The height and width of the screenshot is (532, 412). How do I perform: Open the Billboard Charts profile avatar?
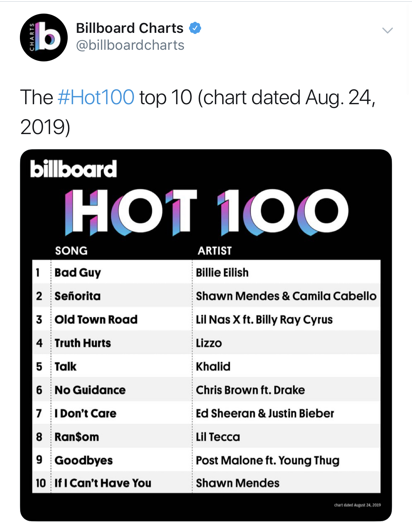pyautogui.click(x=44, y=38)
